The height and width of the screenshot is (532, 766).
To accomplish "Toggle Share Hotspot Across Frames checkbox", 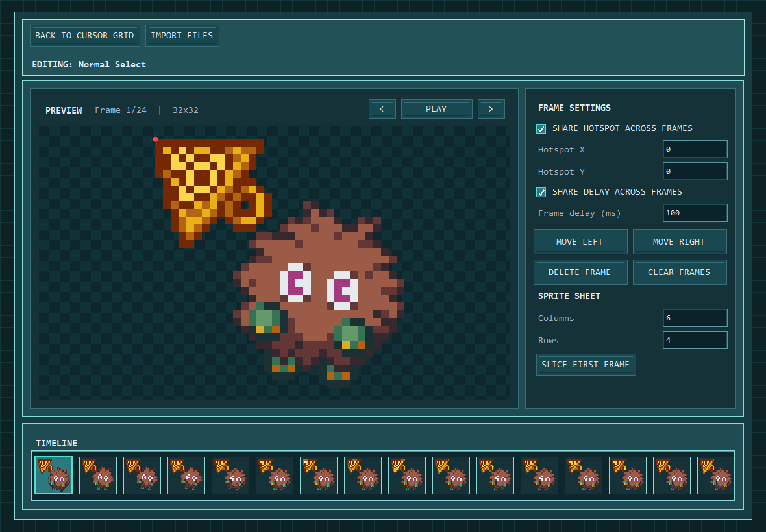I will [x=541, y=129].
